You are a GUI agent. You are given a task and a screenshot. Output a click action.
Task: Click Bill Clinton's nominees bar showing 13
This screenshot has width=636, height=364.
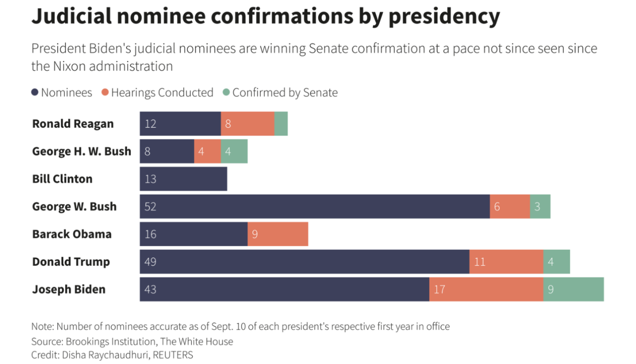(x=183, y=179)
